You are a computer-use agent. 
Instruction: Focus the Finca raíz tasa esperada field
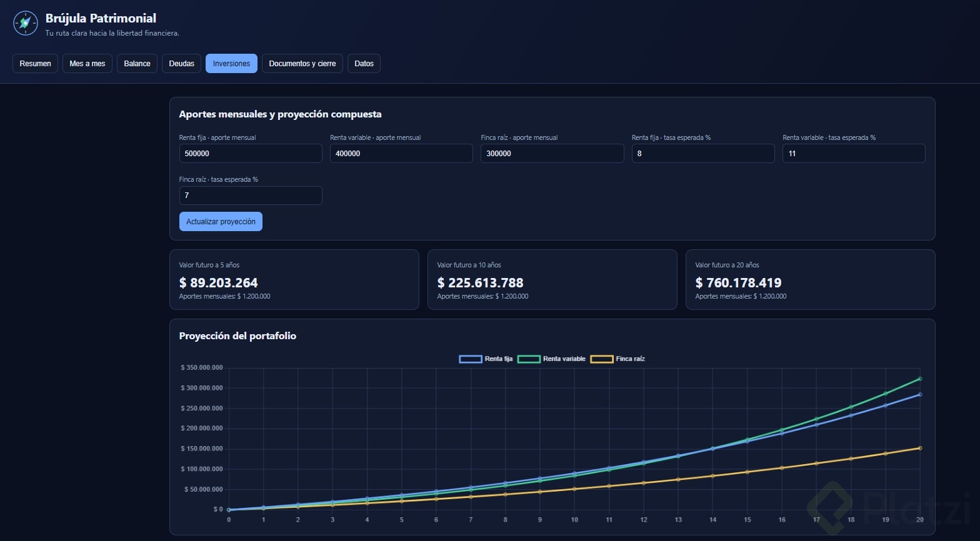pyautogui.click(x=251, y=196)
